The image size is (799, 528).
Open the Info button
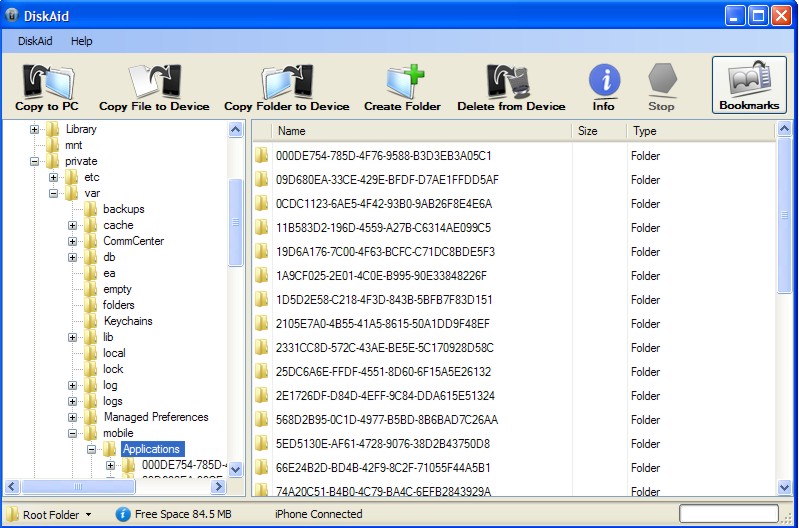[x=604, y=87]
